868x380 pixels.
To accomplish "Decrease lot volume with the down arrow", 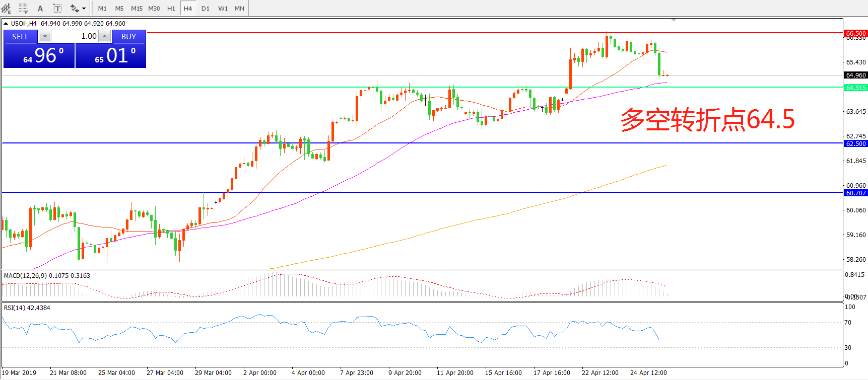I will pos(45,36).
